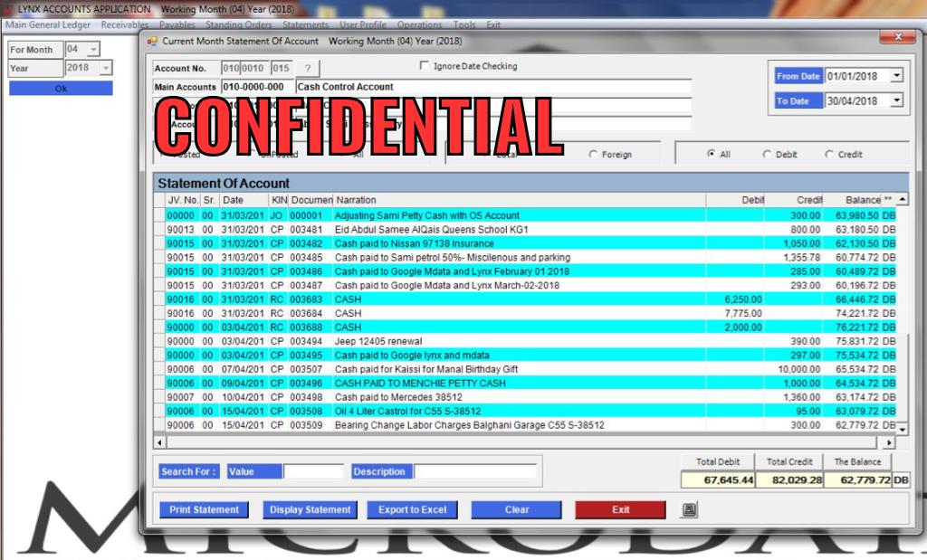Open the To Date dropdown arrow
Viewport: 927px width, 560px height.
[x=897, y=100]
